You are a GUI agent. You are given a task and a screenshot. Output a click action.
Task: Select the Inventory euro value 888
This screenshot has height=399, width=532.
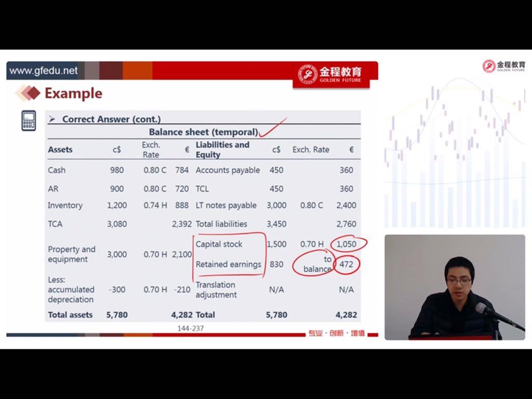tap(182, 205)
